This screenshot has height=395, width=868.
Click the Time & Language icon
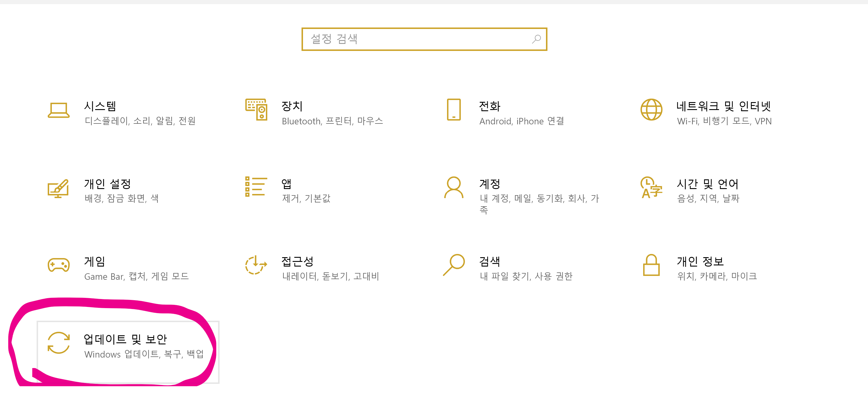(x=651, y=187)
